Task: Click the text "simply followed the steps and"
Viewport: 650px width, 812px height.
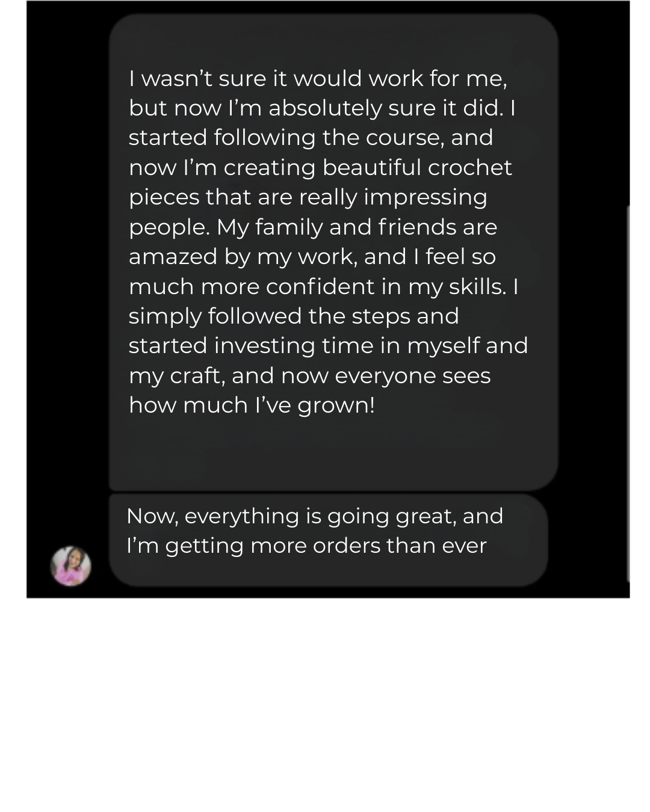Action: (294, 316)
